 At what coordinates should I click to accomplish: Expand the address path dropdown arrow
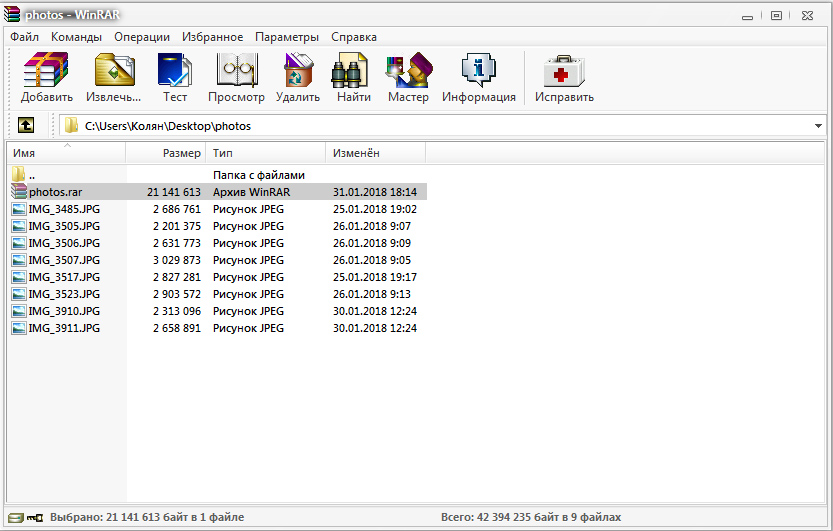(818, 126)
